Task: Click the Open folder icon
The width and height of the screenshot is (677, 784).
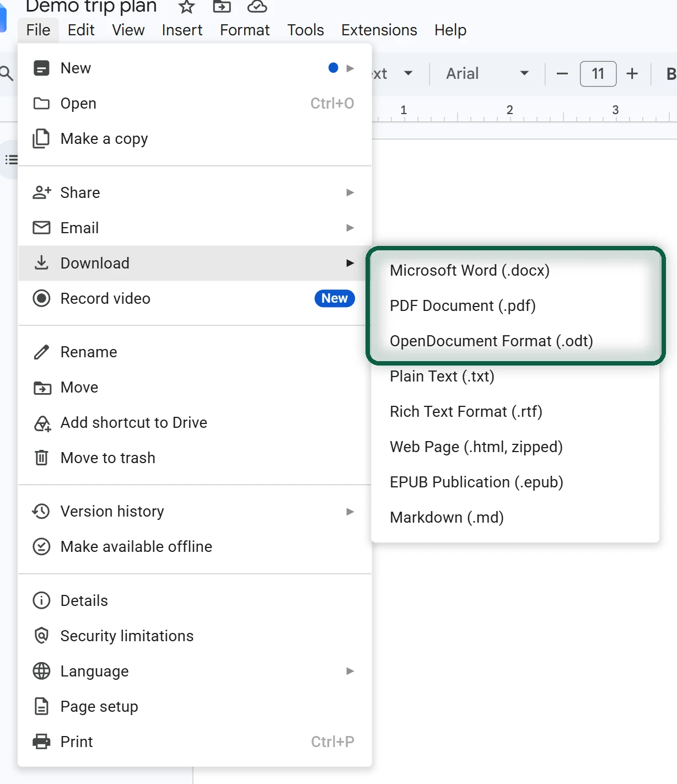Action: 41,103
